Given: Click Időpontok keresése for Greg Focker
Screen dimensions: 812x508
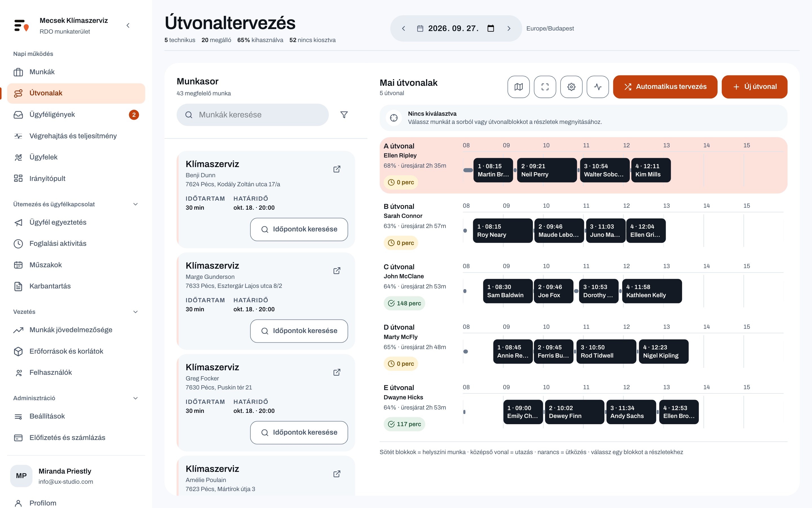Looking at the screenshot, I should (x=299, y=433).
